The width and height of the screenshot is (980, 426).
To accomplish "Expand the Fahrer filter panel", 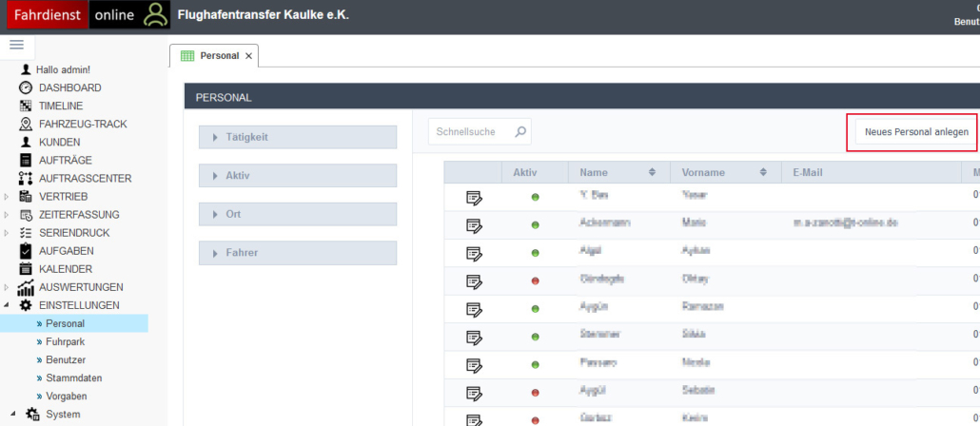I will (x=297, y=253).
